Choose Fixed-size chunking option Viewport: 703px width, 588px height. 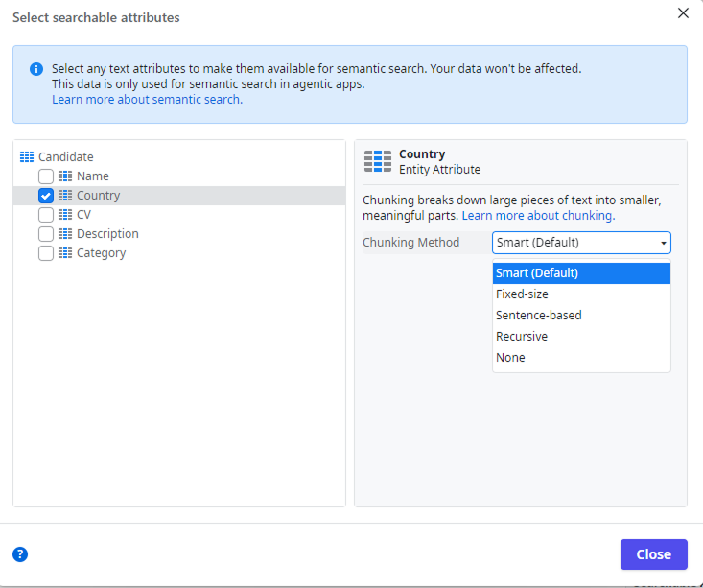581,294
